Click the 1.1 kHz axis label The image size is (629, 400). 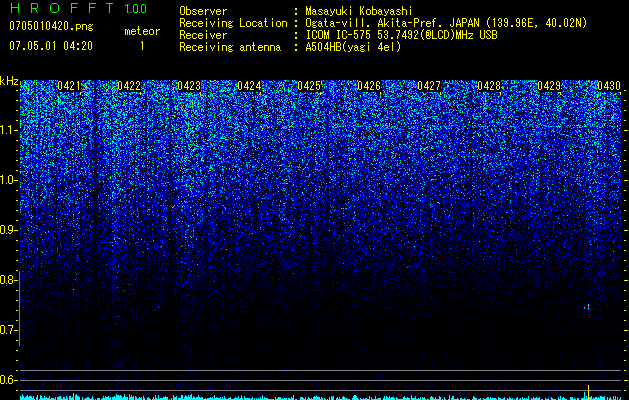click(x=8, y=131)
